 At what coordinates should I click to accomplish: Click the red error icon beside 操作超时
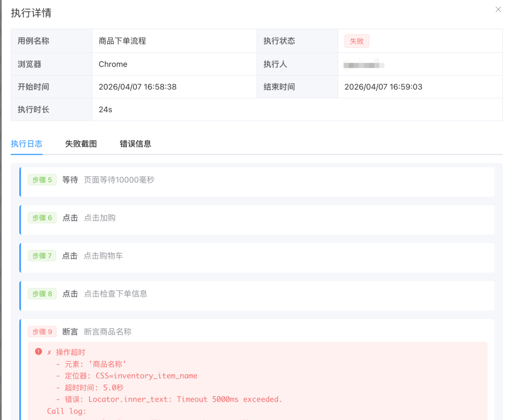coord(39,352)
